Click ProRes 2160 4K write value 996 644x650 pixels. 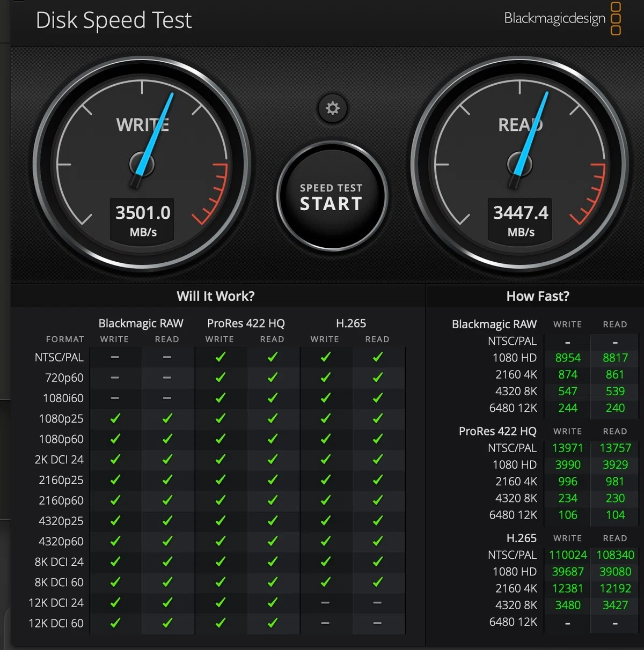[x=568, y=481]
